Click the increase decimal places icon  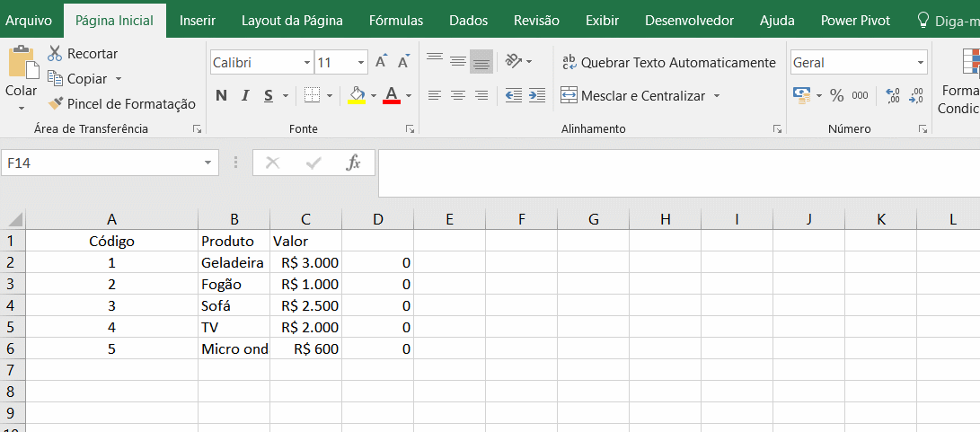pos(892,95)
